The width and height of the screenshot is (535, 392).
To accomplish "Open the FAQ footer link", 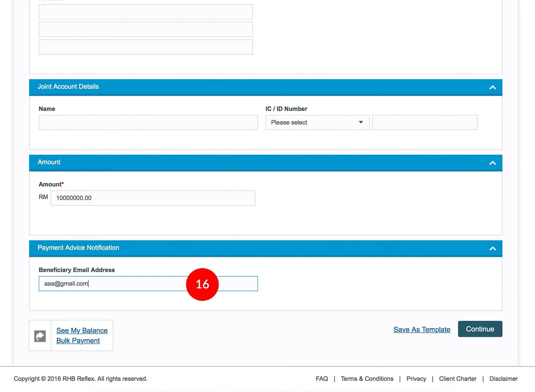I will tap(322, 379).
